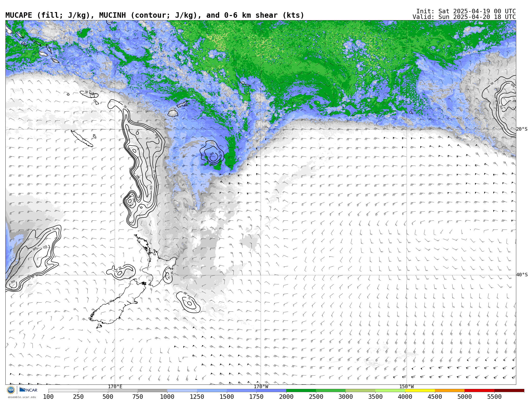Click the 250–500 light gray colorbar segment
Image resolution: width=532 pixels, height=400 pixels.
[93, 391]
